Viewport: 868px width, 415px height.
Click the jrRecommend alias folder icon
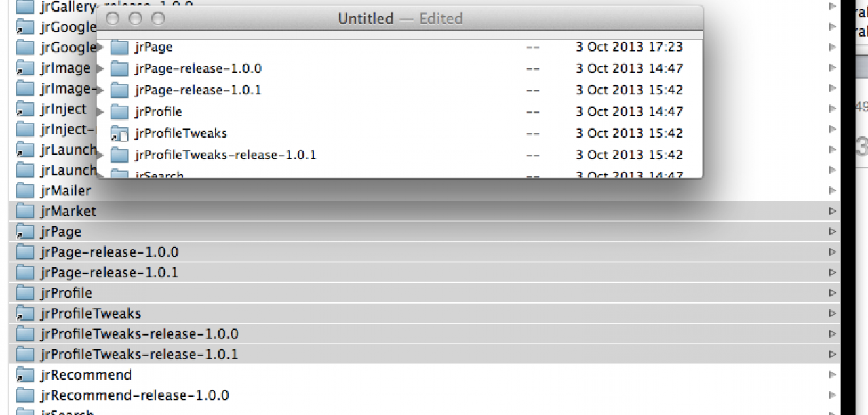pos(24,375)
